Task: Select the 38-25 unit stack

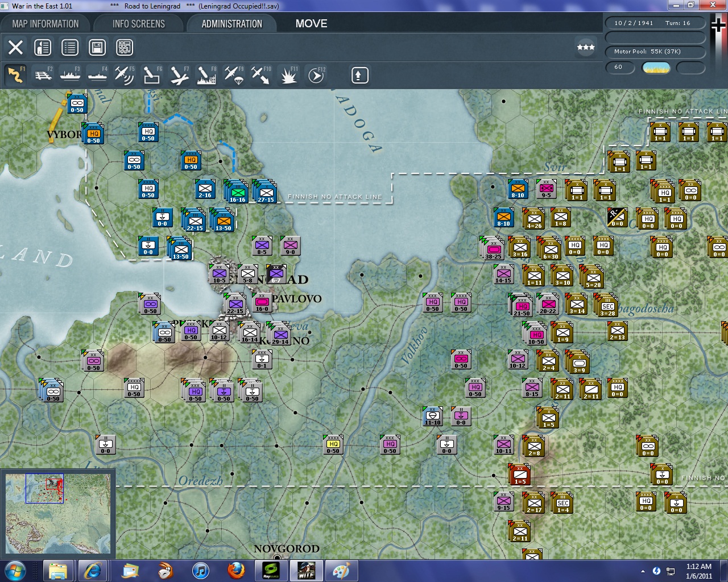Action: point(493,249)
